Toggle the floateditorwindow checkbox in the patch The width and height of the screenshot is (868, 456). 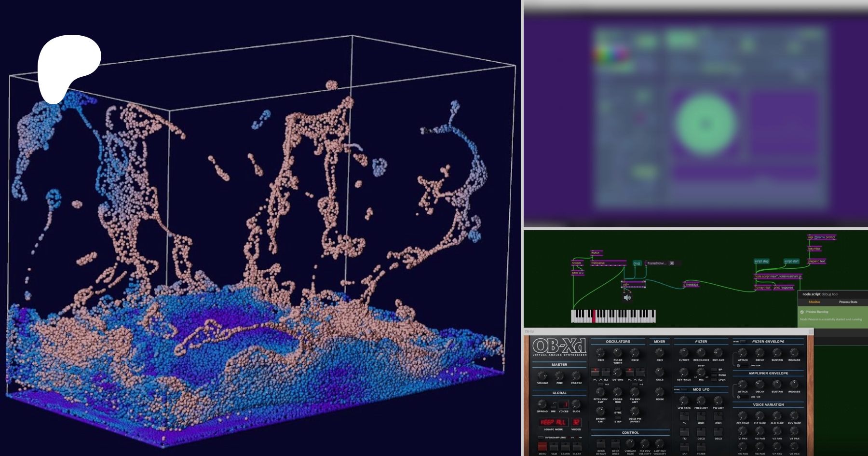point(672,263)
